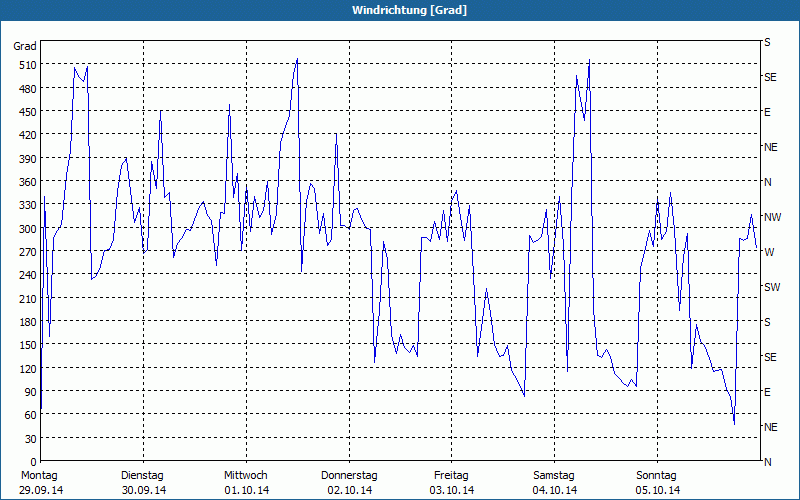Pick the date 02.10.14
Screen dimensions: 800x500
pyautogui.click(x=350, y=490)
